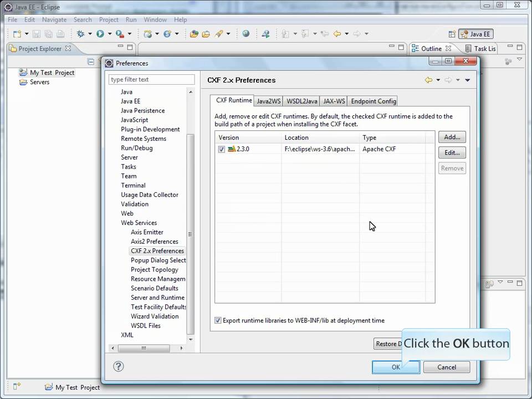Open the Back history dropdown in main toolbar

(346, 34)
